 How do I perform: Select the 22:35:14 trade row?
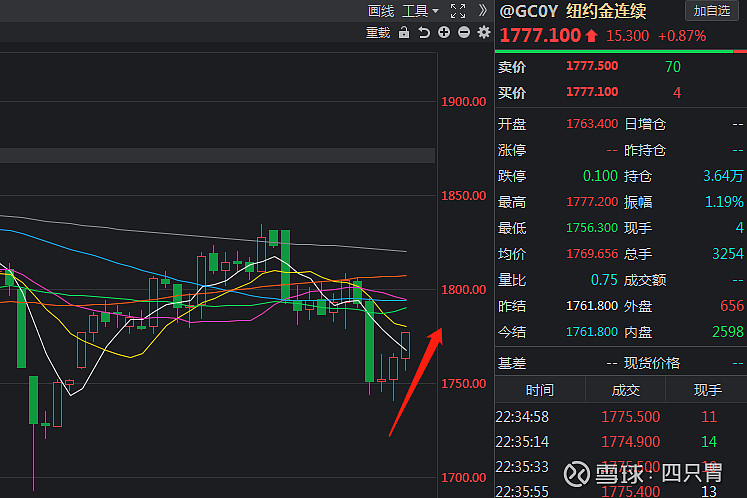(x=621, y=442)
